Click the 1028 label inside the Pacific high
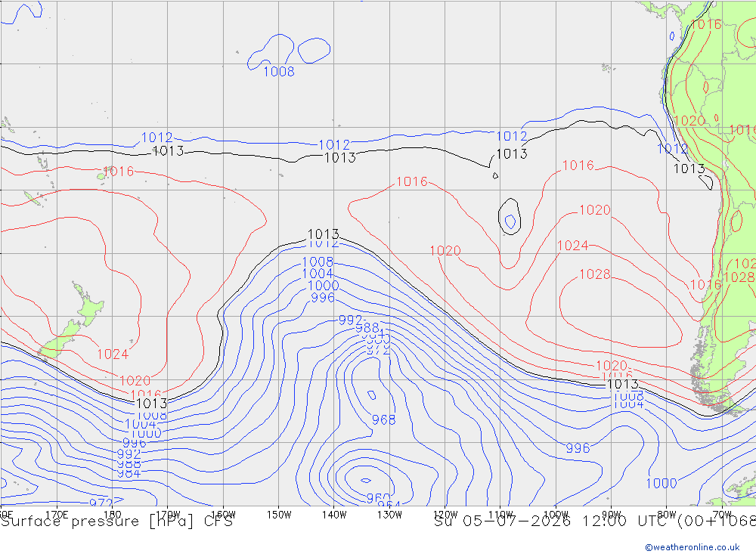This screenshot has height=554, width=756. point(595,274)
